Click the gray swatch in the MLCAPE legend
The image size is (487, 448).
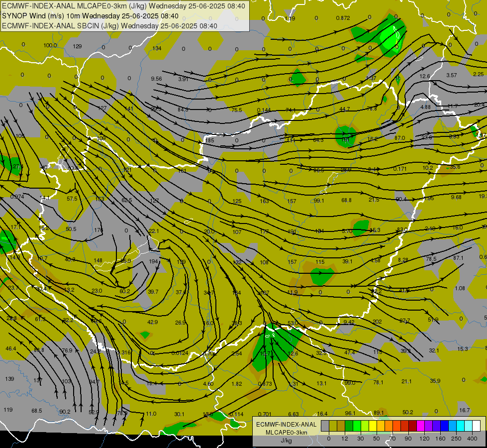[x=325, y=426]
